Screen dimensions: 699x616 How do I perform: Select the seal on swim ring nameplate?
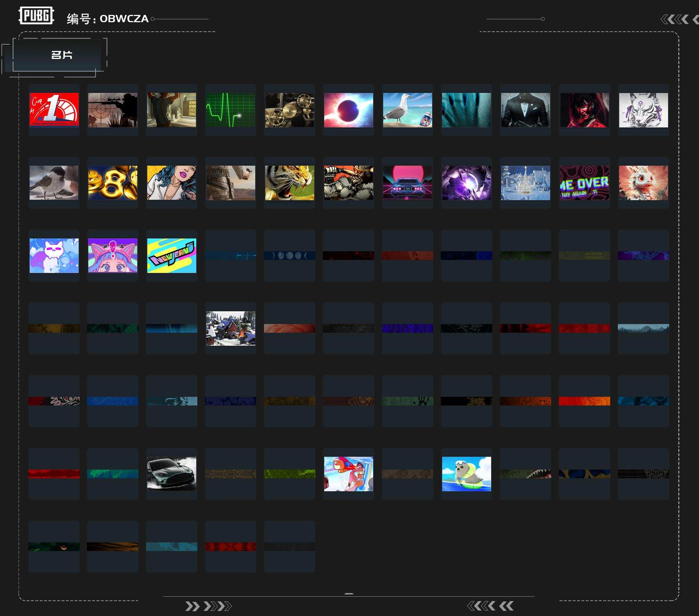point(466,474)
